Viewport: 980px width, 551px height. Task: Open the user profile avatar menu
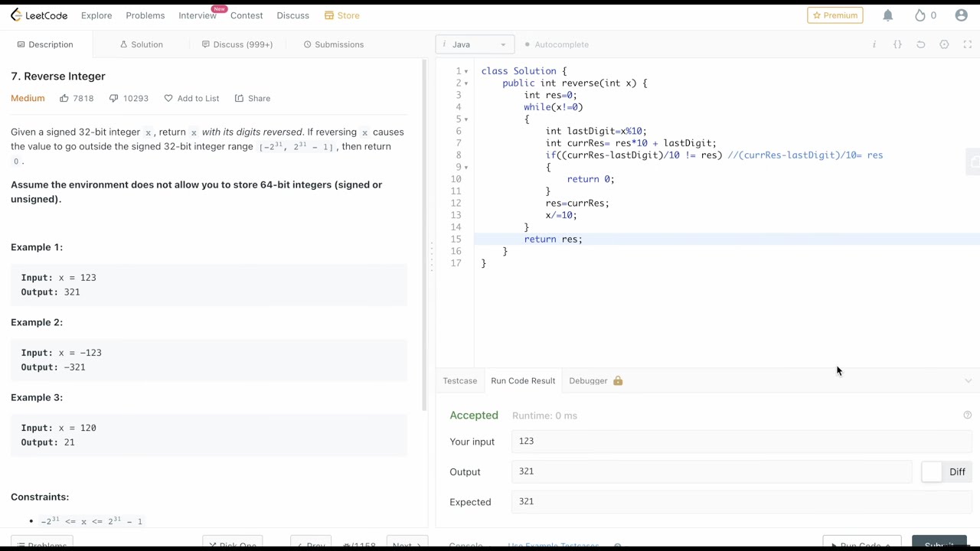[962, 15]
